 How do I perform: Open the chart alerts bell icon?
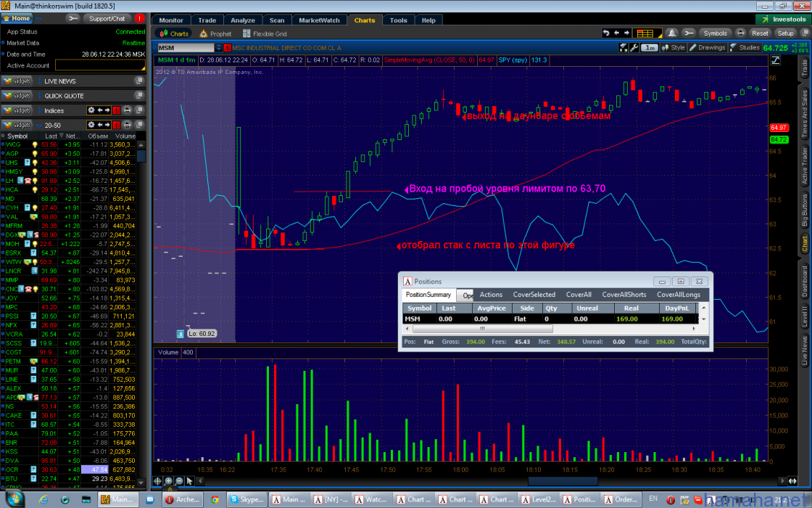(671, 33)
